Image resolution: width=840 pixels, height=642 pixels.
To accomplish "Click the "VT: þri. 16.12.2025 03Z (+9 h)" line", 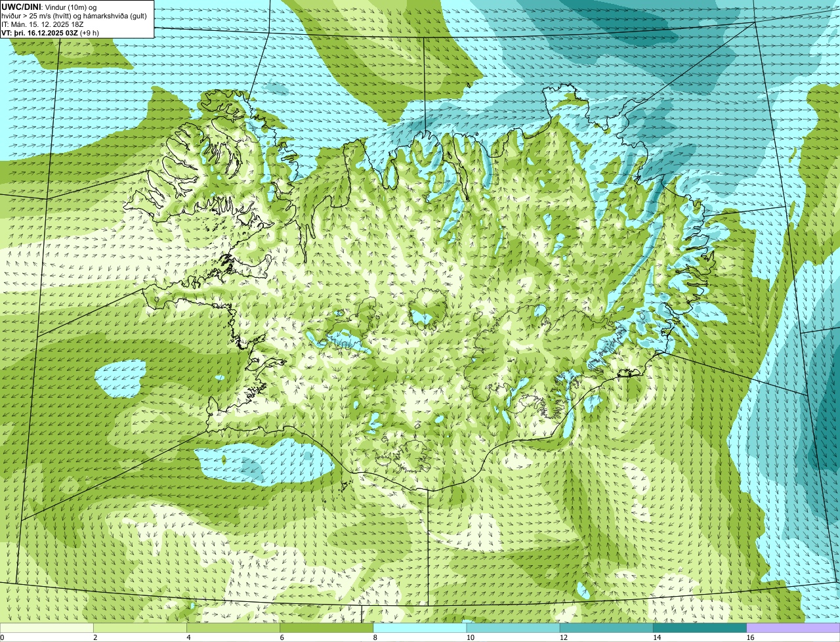I will [x=51, y=33].
